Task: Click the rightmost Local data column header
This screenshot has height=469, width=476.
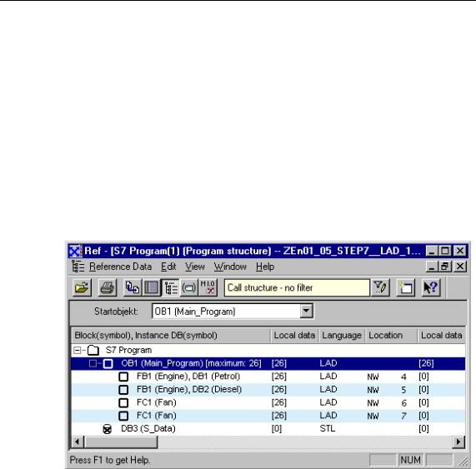Action: pos(441,336)
